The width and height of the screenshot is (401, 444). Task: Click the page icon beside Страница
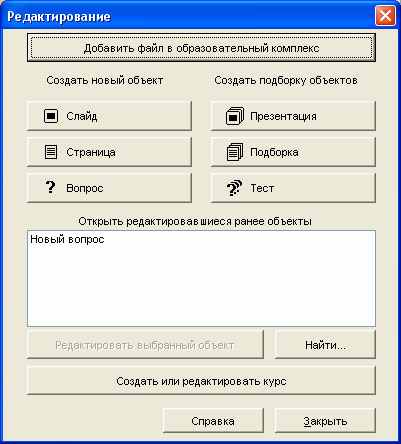pyautogui.click(x=51, y=152)
